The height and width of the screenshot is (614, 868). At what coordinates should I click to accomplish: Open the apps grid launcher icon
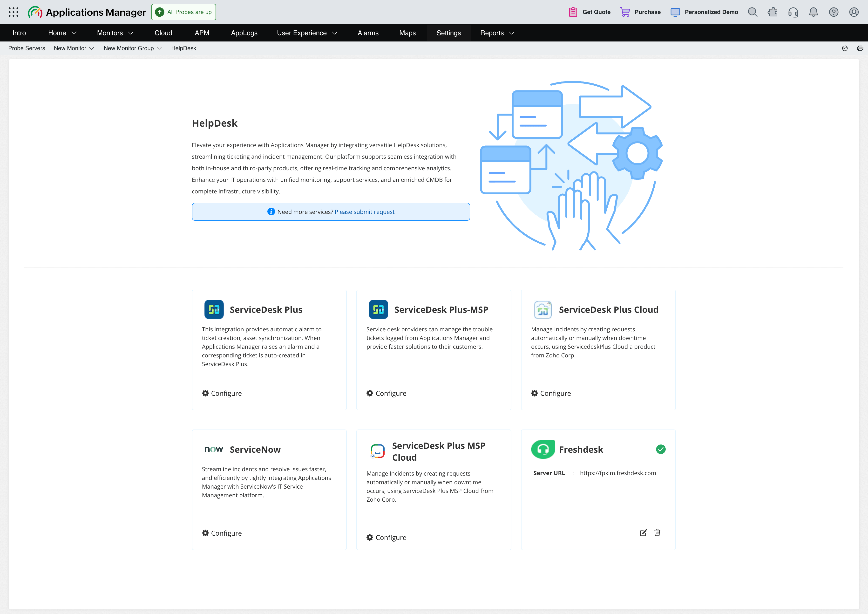[14, 12]
